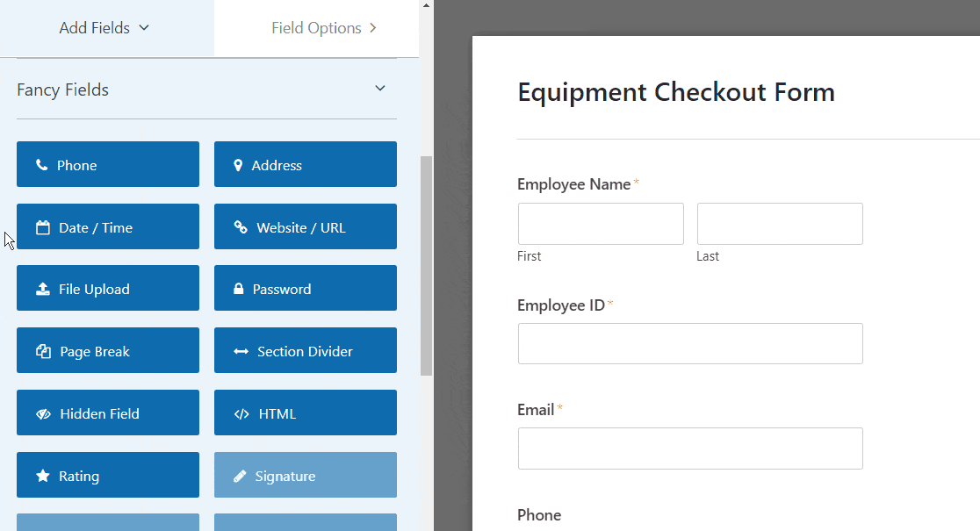Click the First name input field
Screen dimensions: 980x531
[x=601, y=224]
